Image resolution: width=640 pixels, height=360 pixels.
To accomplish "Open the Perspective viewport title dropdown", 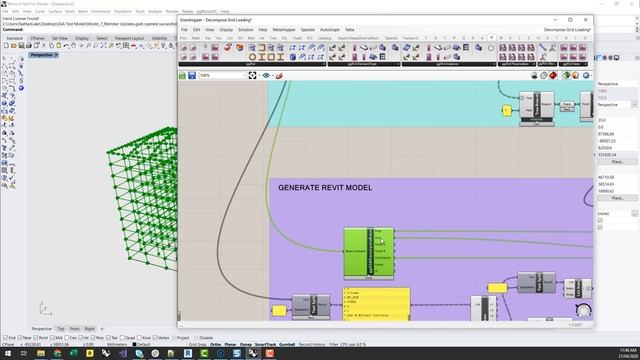I will pos(56,55).
